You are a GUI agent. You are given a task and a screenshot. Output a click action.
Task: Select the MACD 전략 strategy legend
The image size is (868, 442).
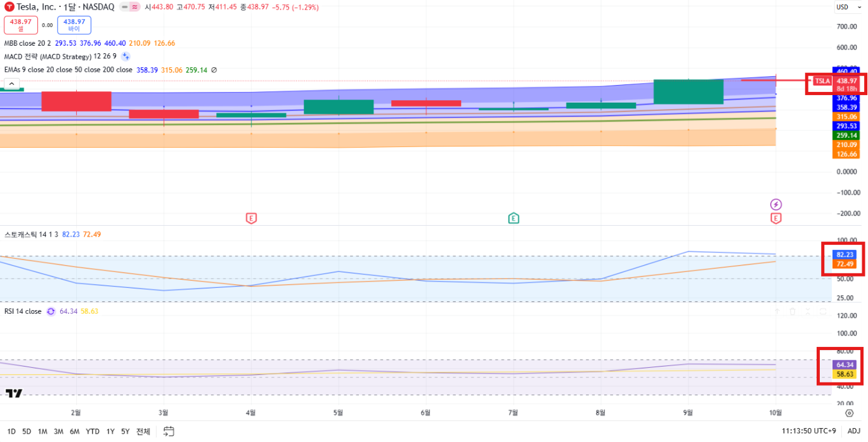60,56
